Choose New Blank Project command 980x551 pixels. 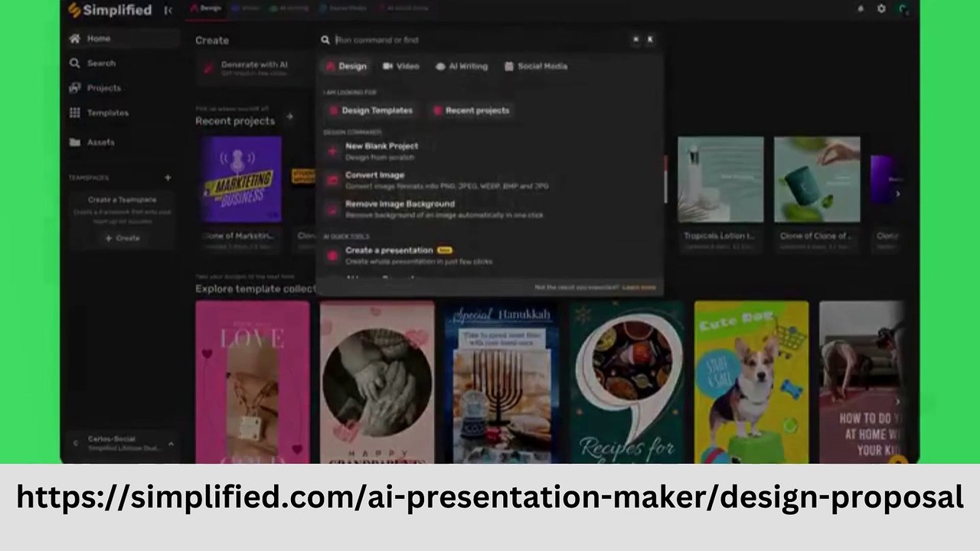pyautogui.click(x=490, y=152)
